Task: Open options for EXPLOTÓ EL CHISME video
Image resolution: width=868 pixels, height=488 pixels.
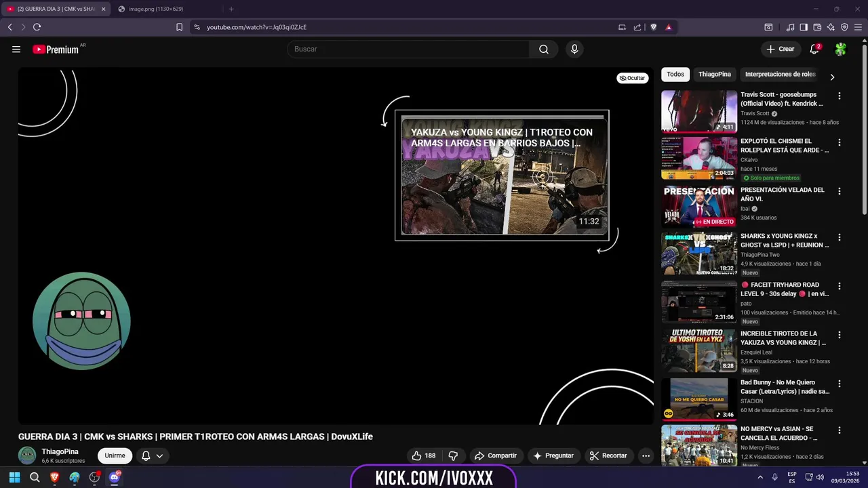Action: (x=840, y=142)
